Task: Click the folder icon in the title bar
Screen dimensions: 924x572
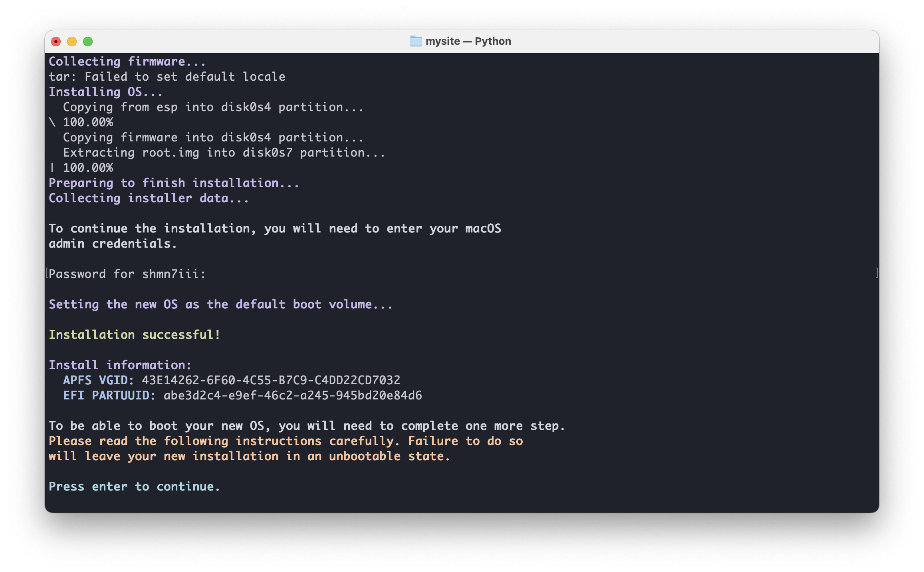Action: coord(416,41)
